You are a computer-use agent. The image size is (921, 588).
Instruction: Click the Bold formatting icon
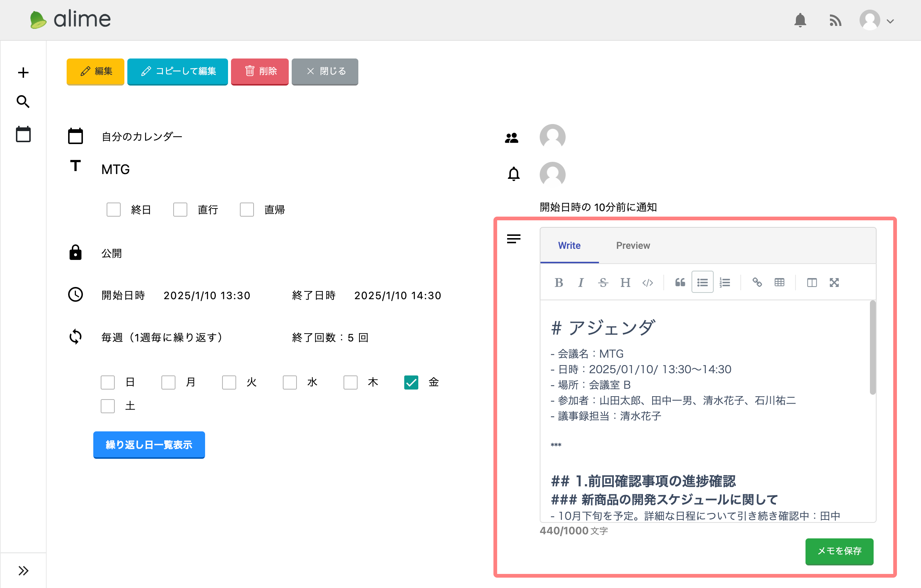click(559, 282)
